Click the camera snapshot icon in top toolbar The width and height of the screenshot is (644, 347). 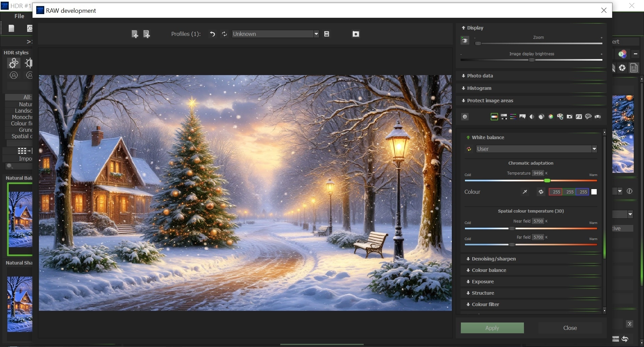[356, 34]
